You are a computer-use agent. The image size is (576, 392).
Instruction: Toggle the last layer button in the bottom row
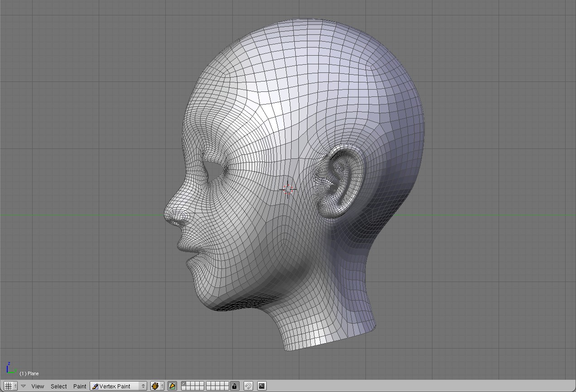pyautogui.click(x=226, y=388)
